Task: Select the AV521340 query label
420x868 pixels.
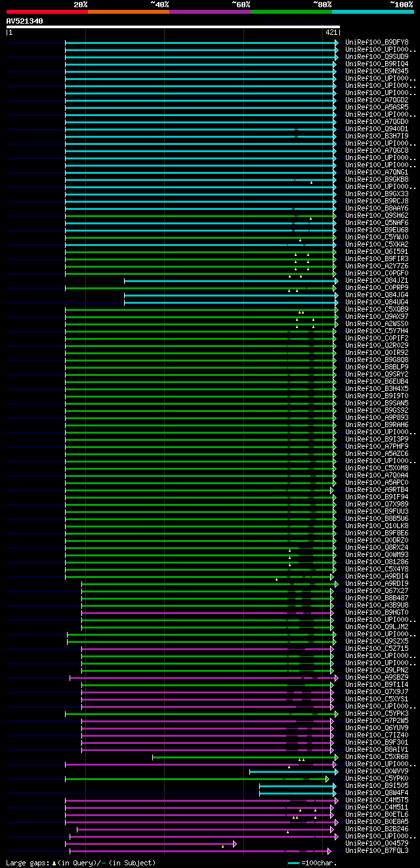Action: pyautogui.click(x=25, y=21)
